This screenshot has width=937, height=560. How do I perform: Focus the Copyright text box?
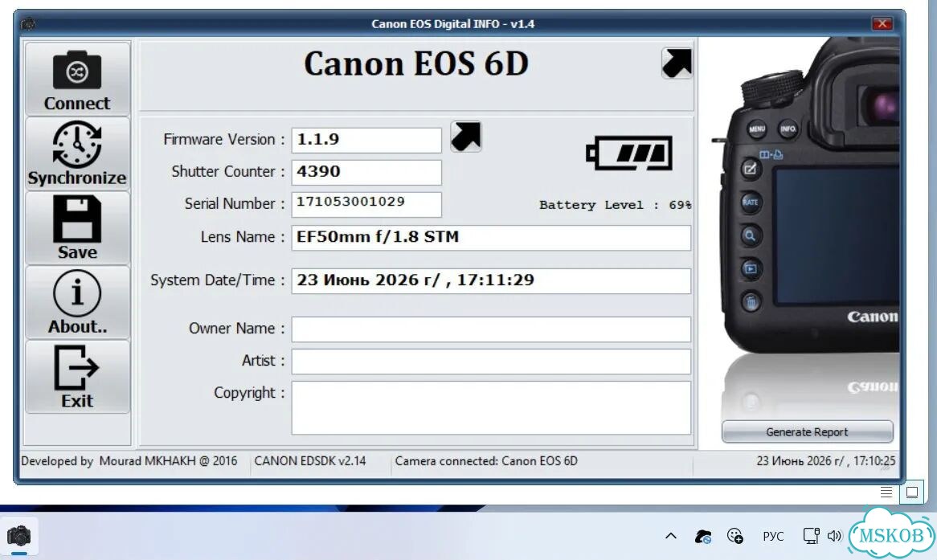[491, 407]
